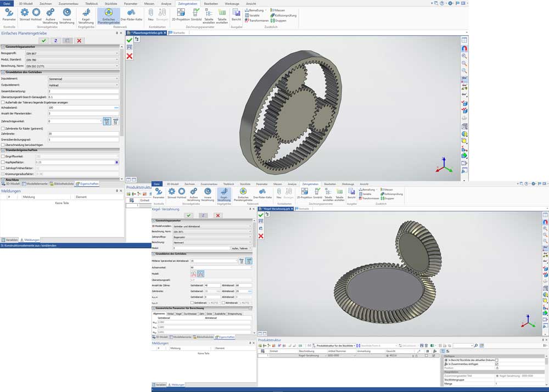Open 2D-Projektion tool in upper ribbon
The height and width of the screenshot is (392, 549).
(x=181, y=15)
